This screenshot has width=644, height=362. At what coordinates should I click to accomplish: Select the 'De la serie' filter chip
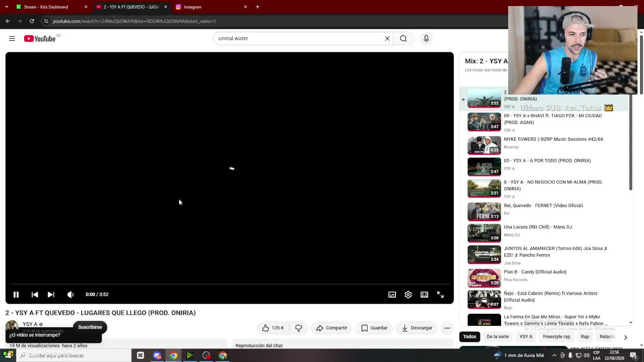point(498,337)
